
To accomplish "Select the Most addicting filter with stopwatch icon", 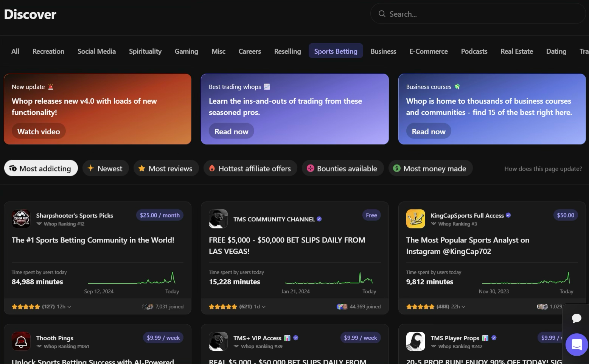I will pos(40,168).
